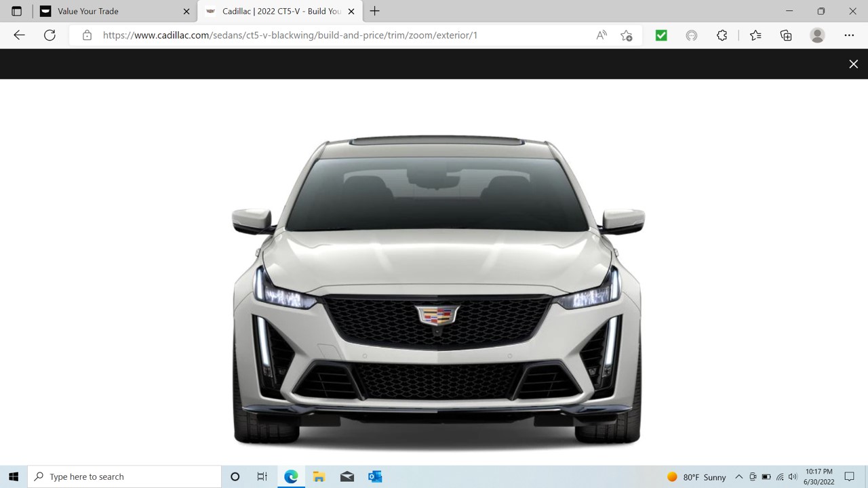Open Outlook from the taskbar

[375, 476]
